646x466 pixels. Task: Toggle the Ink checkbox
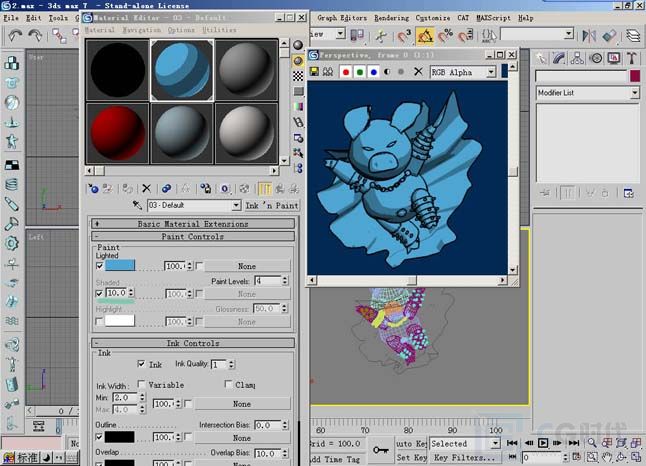pyautogui.click(x=141, y=364)
